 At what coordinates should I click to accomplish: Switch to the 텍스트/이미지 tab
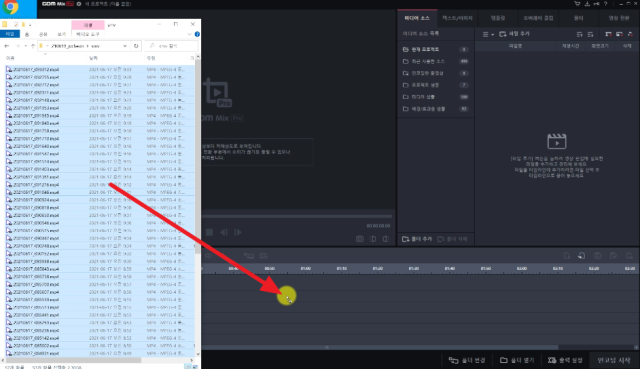(457, 18)
